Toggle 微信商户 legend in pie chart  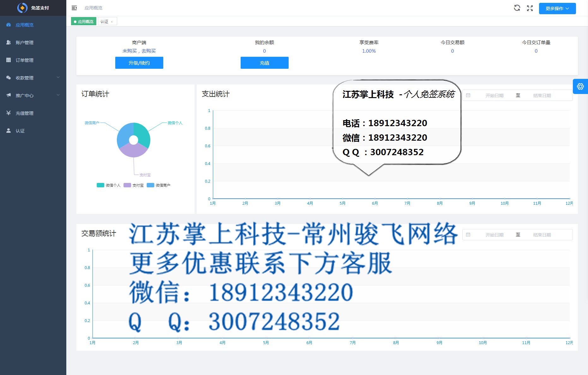point(159,185)
